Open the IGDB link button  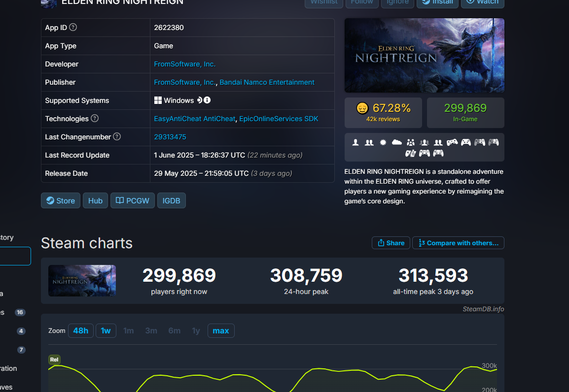pos(171,200)
